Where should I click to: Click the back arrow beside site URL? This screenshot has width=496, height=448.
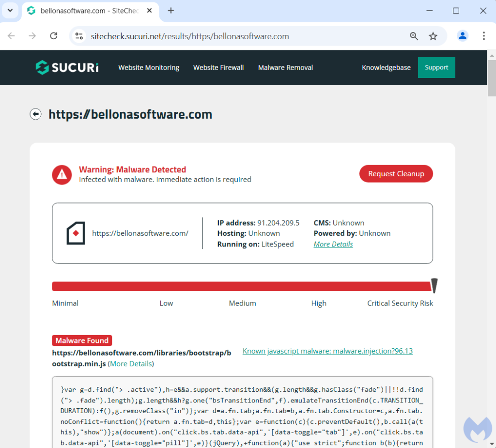point(35,114)
